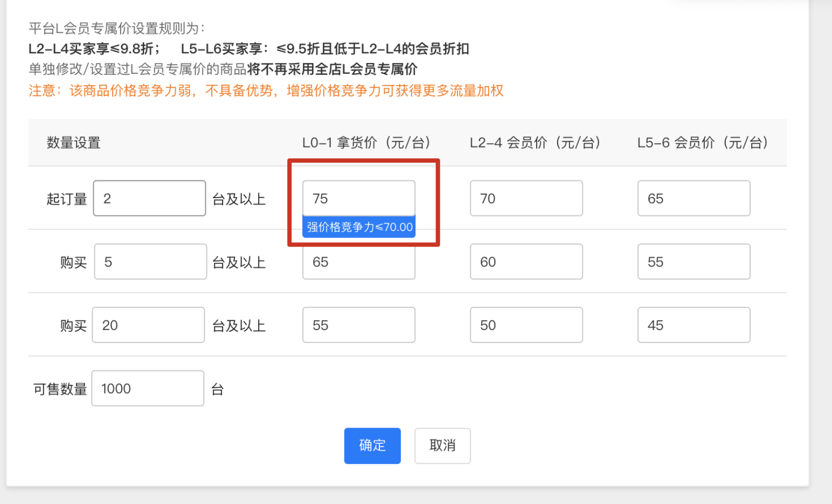Click the 数量设置 table header
832x504 pixels.
point(73,142)
